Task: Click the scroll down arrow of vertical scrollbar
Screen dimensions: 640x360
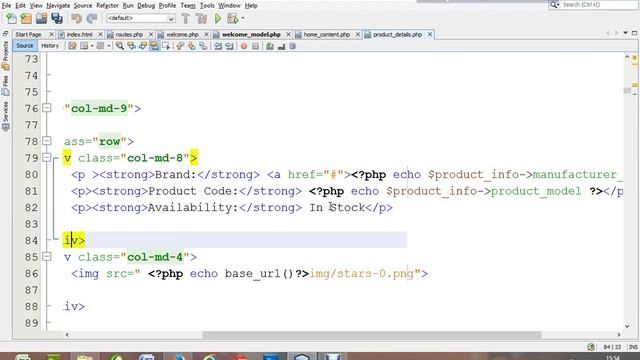Action: coord(627,326)
